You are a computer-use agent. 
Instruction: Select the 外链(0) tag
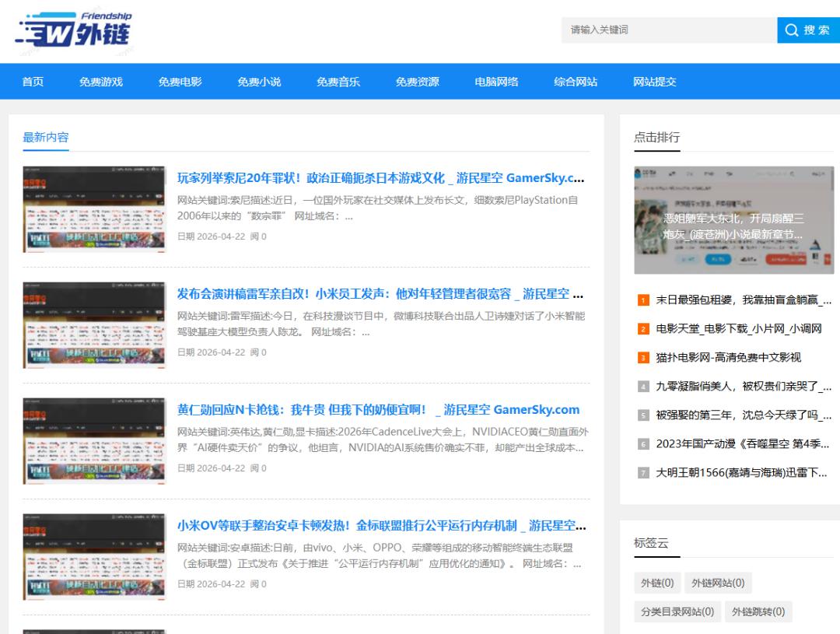(x=656, y=583)
